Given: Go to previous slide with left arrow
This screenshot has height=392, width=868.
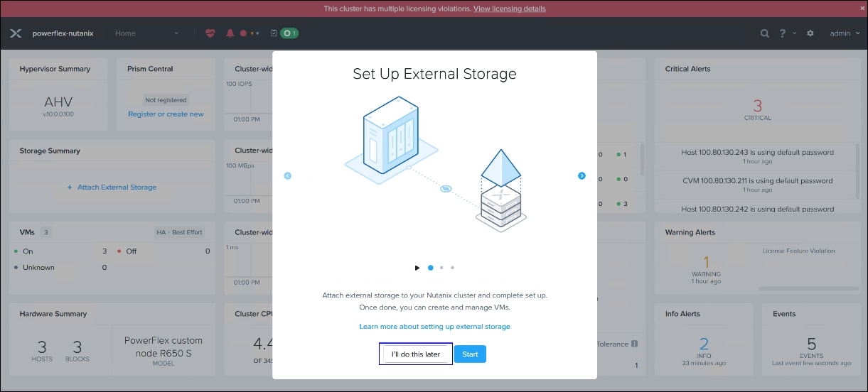Looking at the screenshot, I should click(x=288, y=176).
